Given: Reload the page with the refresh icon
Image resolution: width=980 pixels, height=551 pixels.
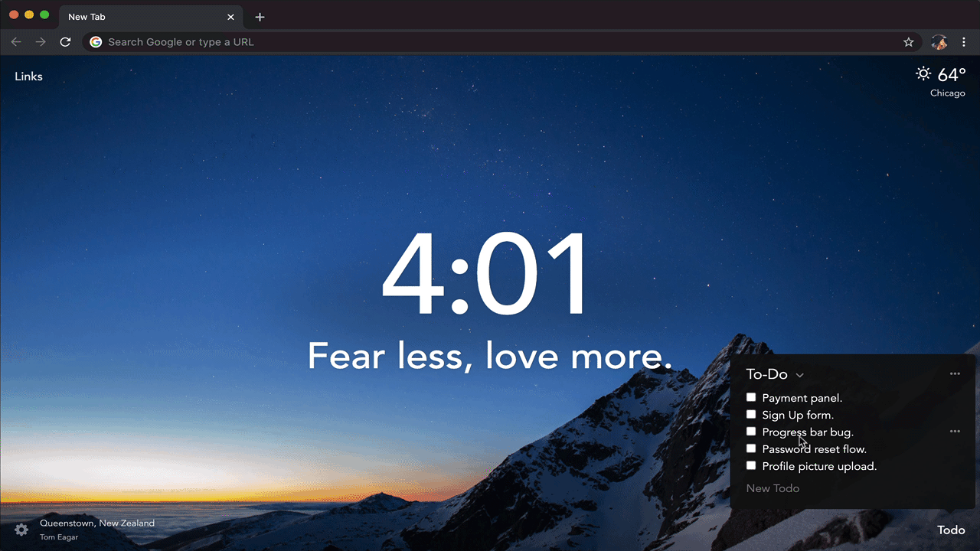Looking at the screenshot, I should click(x=66, y=42).
